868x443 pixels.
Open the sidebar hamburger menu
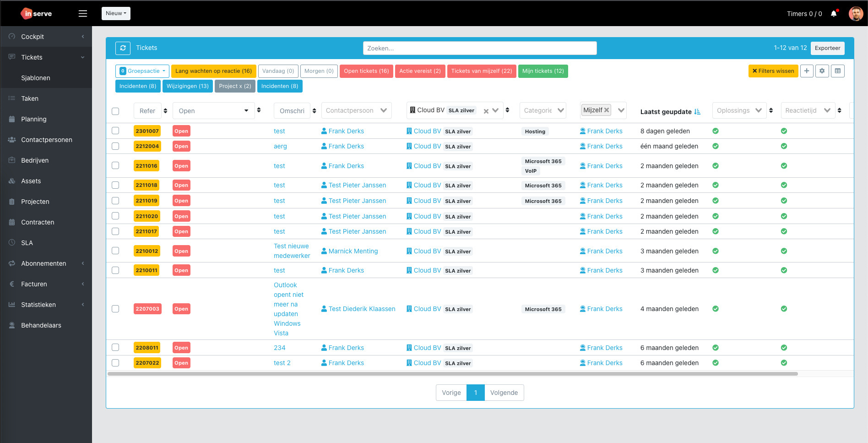coord(82,13)
